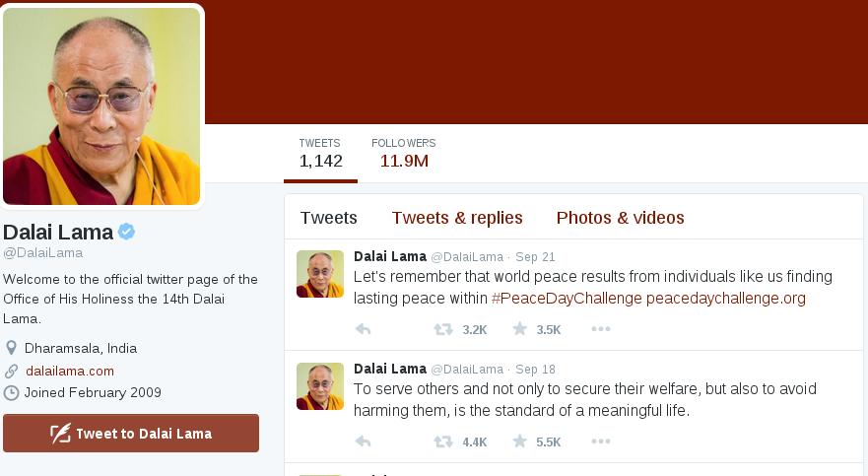
Task: Open the #PeaceDayChallenge hashtag
Action: 567,299
